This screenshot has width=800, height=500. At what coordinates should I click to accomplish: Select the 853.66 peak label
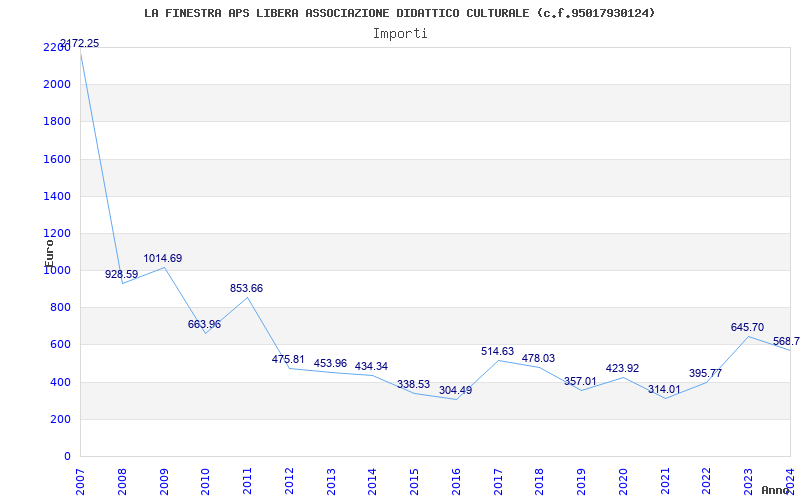(246, 288)
